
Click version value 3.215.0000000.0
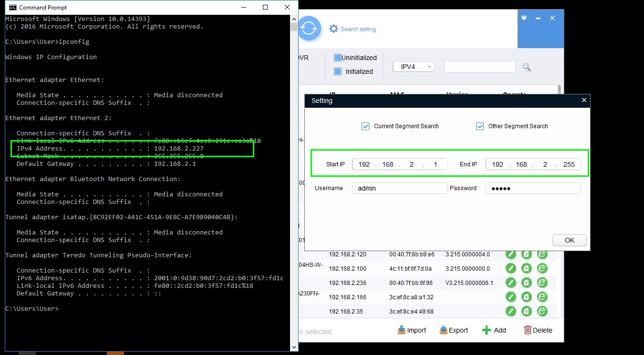tap(467, 269)
